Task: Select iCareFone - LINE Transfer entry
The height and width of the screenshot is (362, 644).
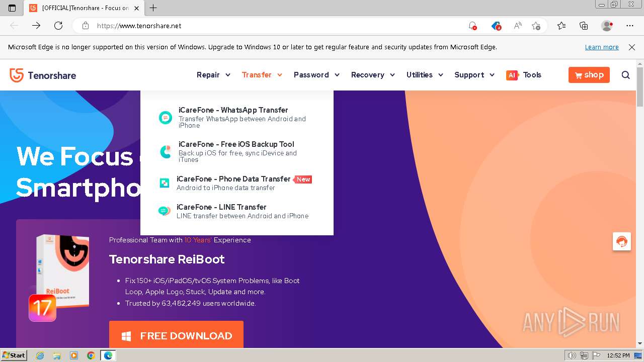Action: [x=236, y=211]
